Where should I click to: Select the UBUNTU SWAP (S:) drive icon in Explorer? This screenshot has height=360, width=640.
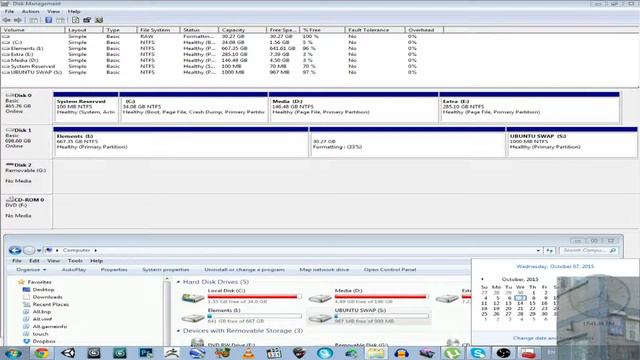tap(320, 317)
